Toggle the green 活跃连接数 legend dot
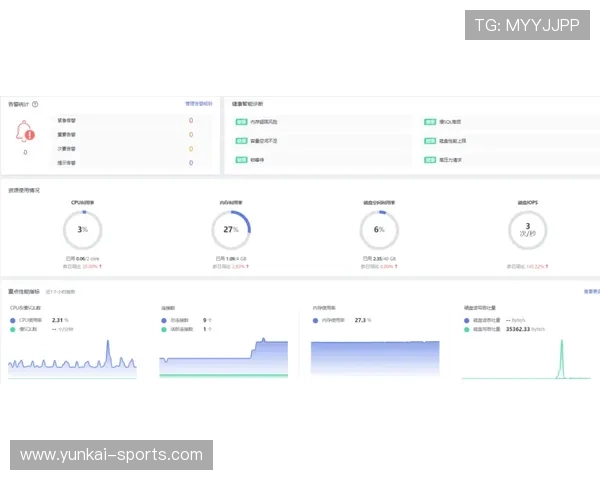Screen dimensions: 600x480 point(163,329)
